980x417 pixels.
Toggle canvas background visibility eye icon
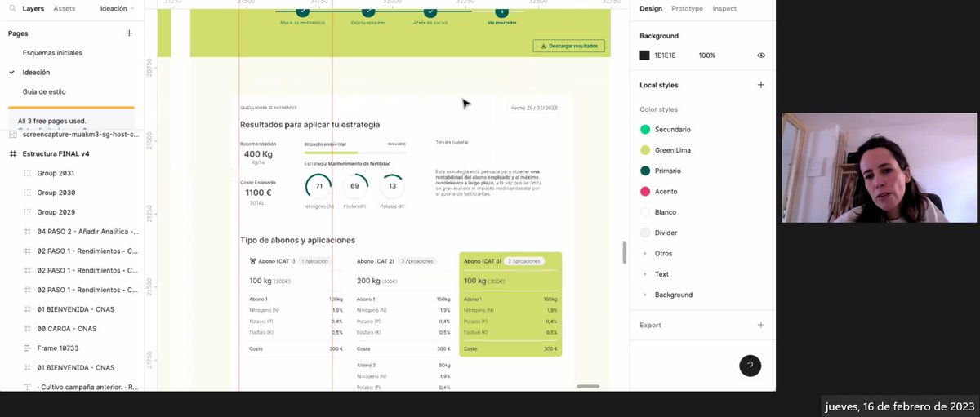pyautogui.click(x=761, y=55)
